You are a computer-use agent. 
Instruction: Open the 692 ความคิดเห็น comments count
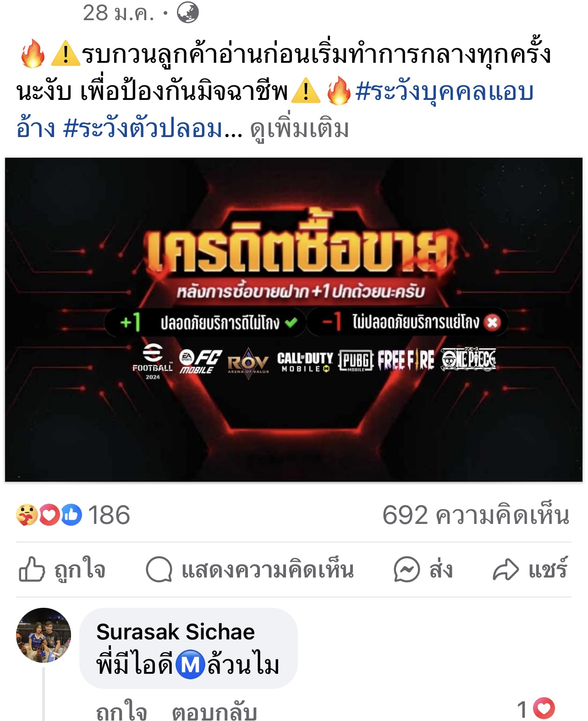(x=476, y=515)
